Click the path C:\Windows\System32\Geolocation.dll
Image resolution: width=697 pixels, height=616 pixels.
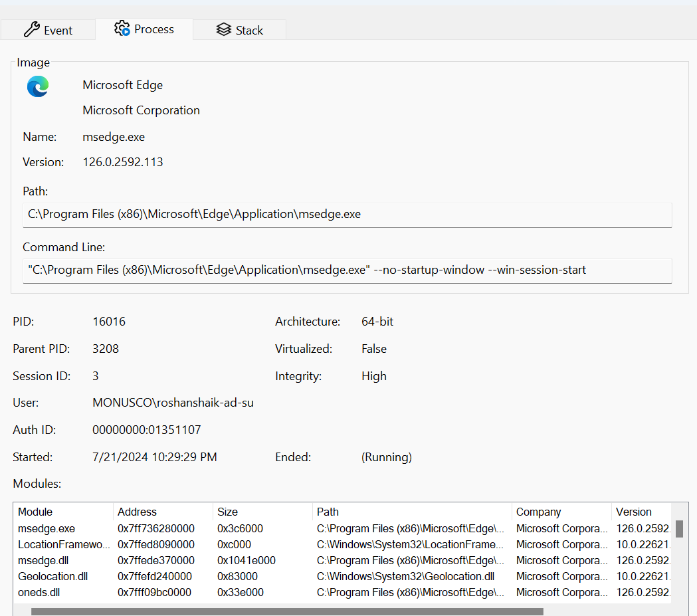point(405,576)
